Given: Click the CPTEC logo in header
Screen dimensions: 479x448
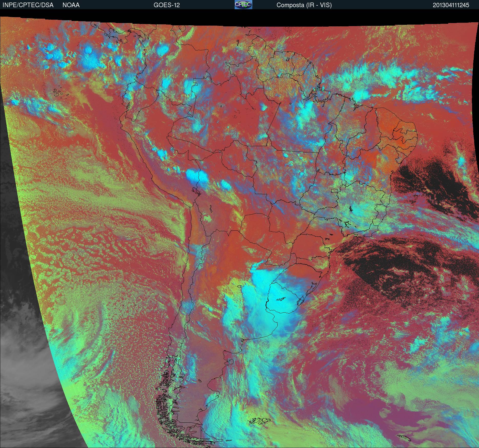Looking at the screenshot, I should tap(243, 5).
